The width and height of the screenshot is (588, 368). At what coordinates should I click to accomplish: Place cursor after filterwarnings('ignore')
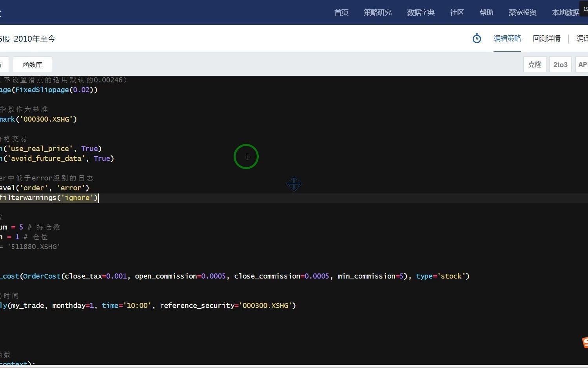coord(98,198)
